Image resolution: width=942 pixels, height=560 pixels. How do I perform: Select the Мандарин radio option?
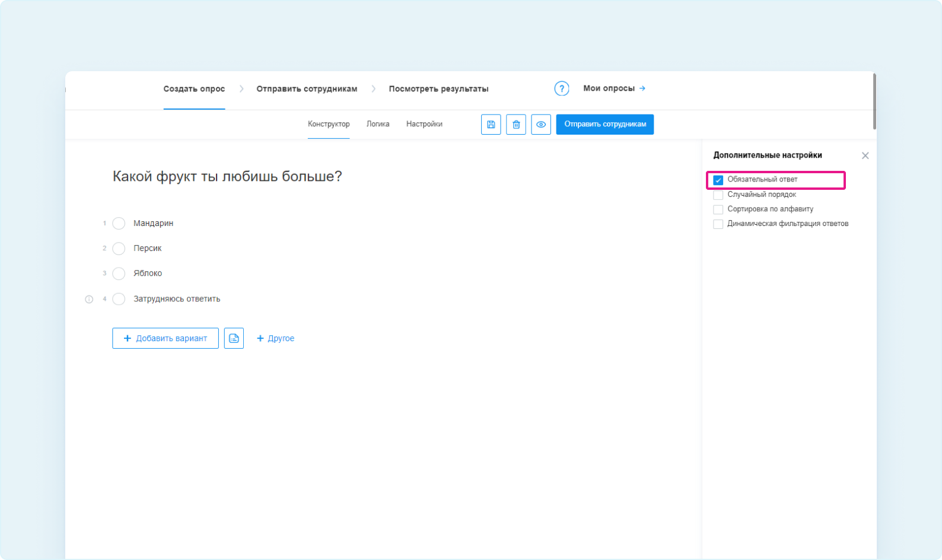tap(119, 223)
